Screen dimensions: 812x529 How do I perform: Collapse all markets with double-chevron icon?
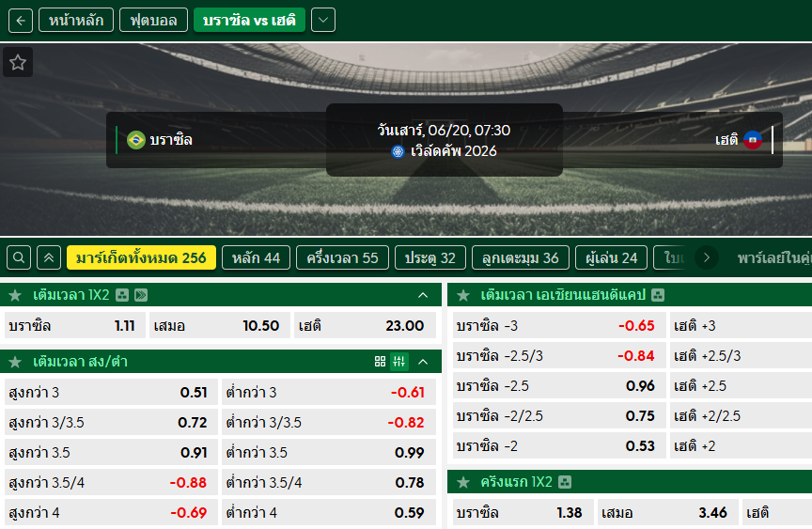tap(49, 257)
